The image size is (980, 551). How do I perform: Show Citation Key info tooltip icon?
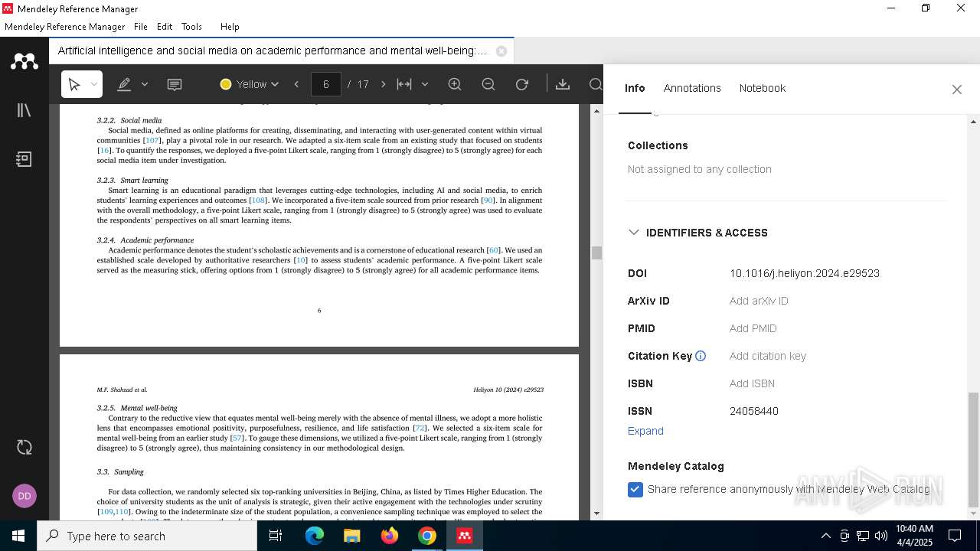coord(701,356)
